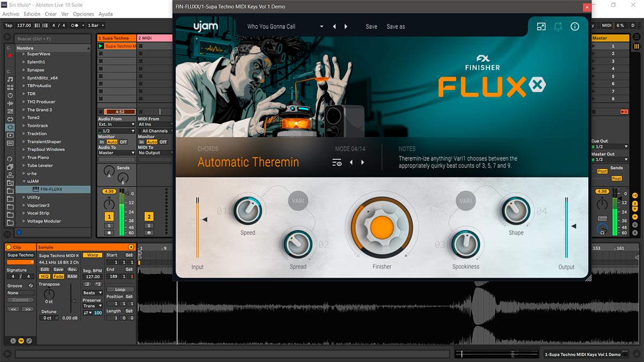Viewport: 644px width, 362px height.
Task: Open the Ver menu
Action: [x=65, y=14]
